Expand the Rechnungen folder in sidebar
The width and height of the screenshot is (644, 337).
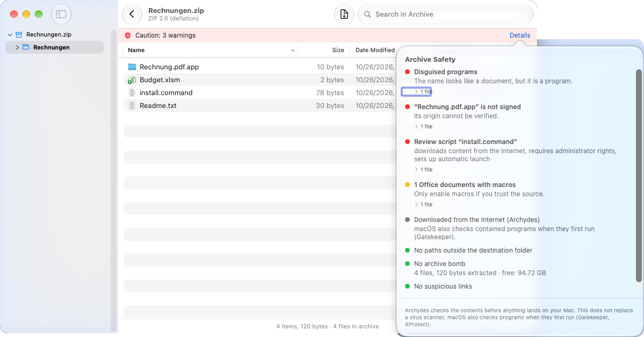pyautogui.click(x=17, y=47)
